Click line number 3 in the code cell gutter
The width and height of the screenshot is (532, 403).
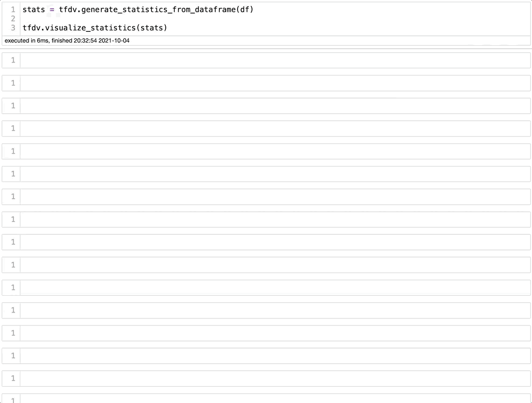pyautogui.click(x=13, y=27)
